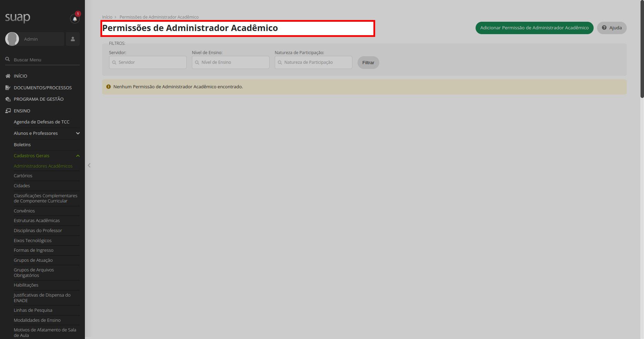644x339 pixels.
Task: Click the suap logo
Action: [x=18, y=17]
